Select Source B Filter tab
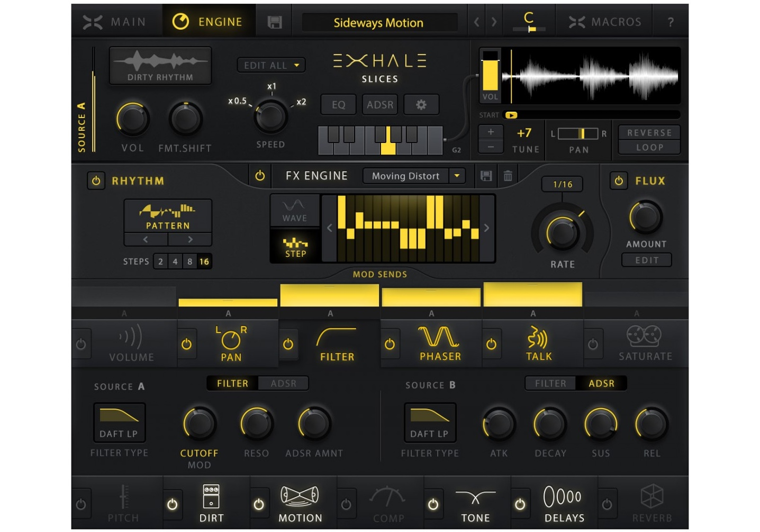This screenshot has width=760, height=532. pyautogui.click(x=550, y=383)
